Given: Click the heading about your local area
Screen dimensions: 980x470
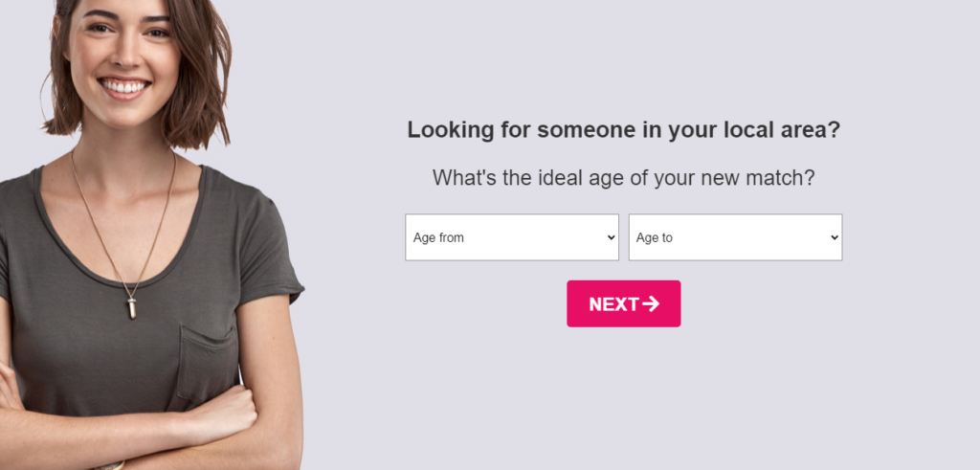Looking at the screenshot, I should (623, 130).
